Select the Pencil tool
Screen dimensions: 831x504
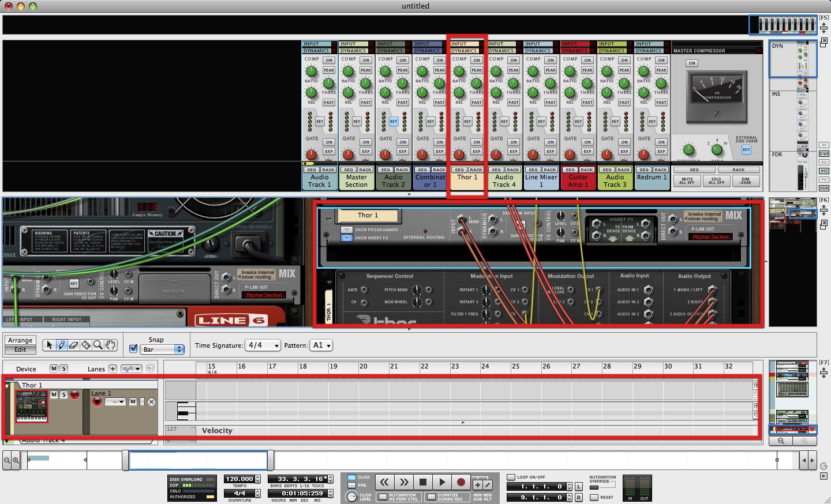pyautogui.click(x=62, y=345)
